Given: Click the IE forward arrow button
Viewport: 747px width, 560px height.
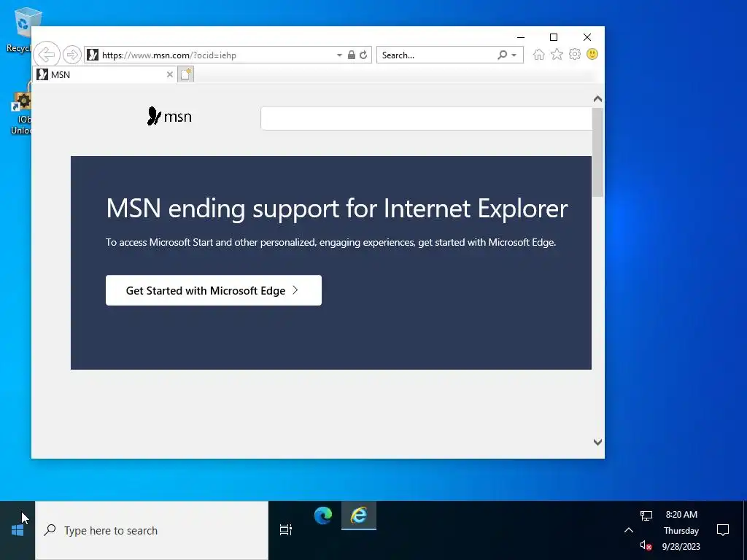Looking at the screenshot, I should pos(72,55).
